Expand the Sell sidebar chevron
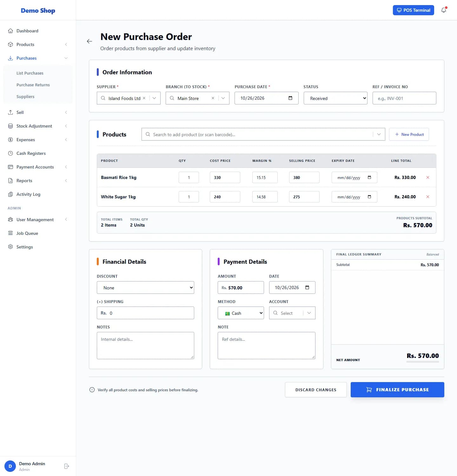Image resolution: width=457 pixels, height=476 pixels. coord(66,112)
